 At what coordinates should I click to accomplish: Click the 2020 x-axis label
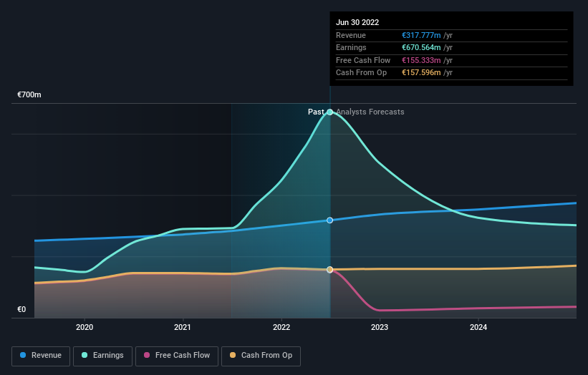click(85, 328)
